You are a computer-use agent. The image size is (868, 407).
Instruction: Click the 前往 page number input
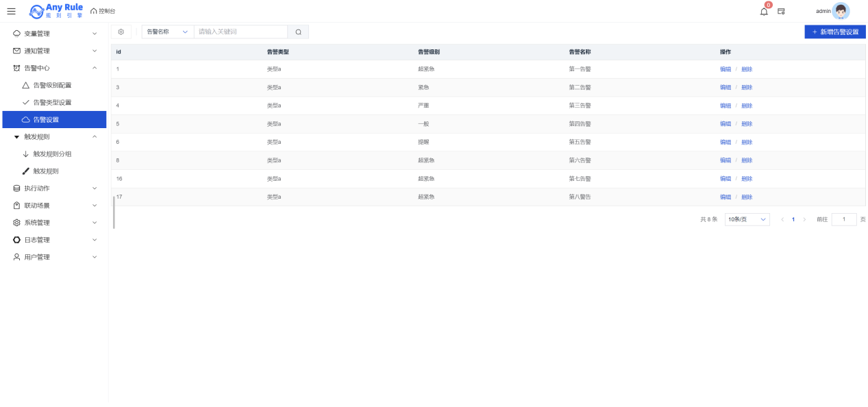coord(844,219)
